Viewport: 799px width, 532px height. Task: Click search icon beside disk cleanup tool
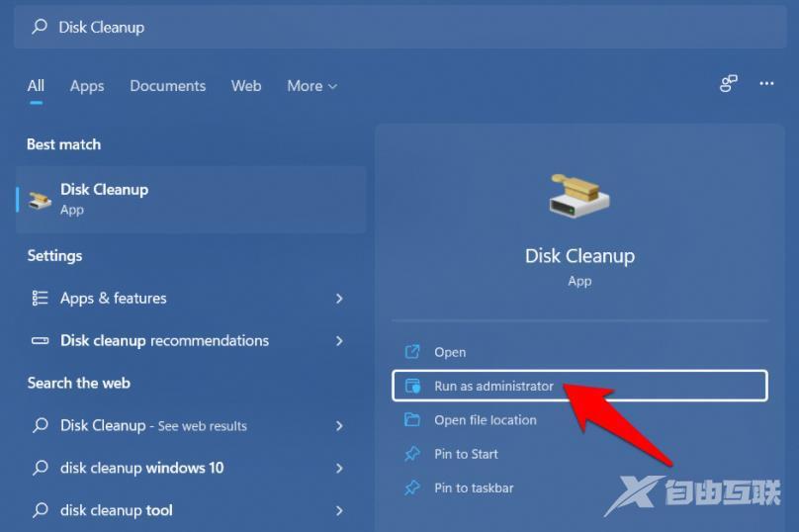[41, 509]
